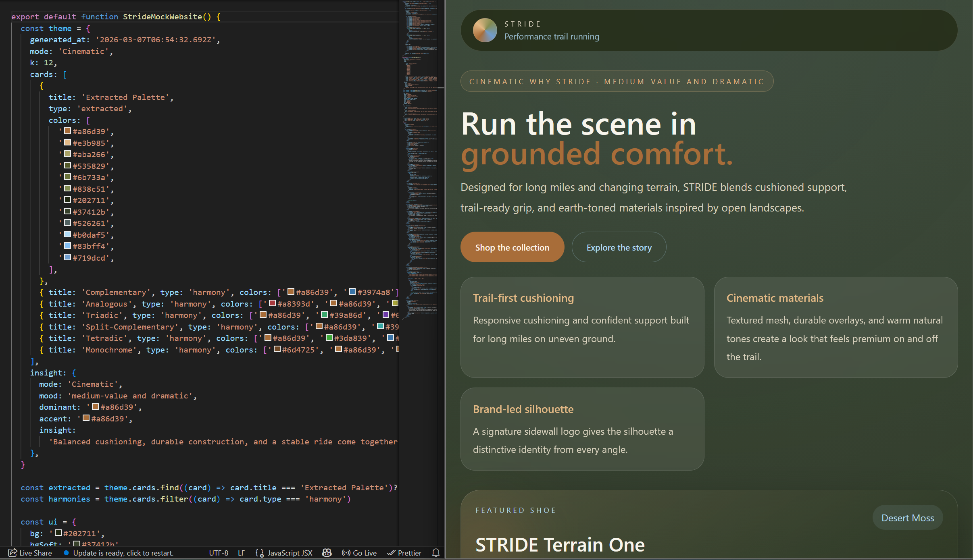Click the JavaScript JSX braces icon
The height and width of the screenshot is (560, 973).
point(260,553)
